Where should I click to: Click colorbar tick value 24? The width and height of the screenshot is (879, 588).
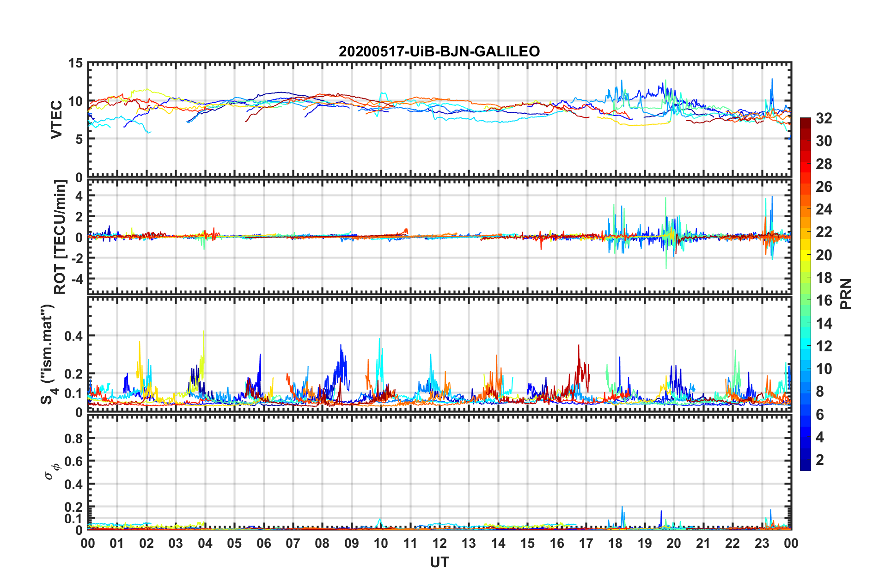tap(824, 209)
